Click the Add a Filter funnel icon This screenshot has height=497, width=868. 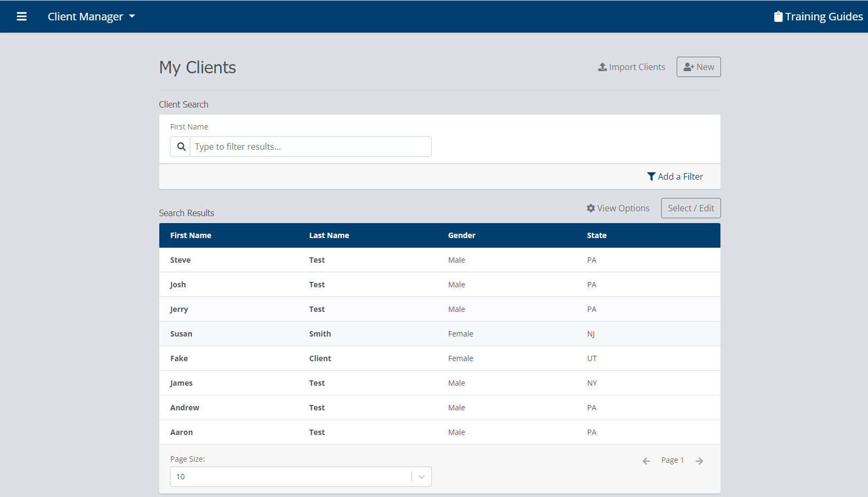[x=651, y=177]
